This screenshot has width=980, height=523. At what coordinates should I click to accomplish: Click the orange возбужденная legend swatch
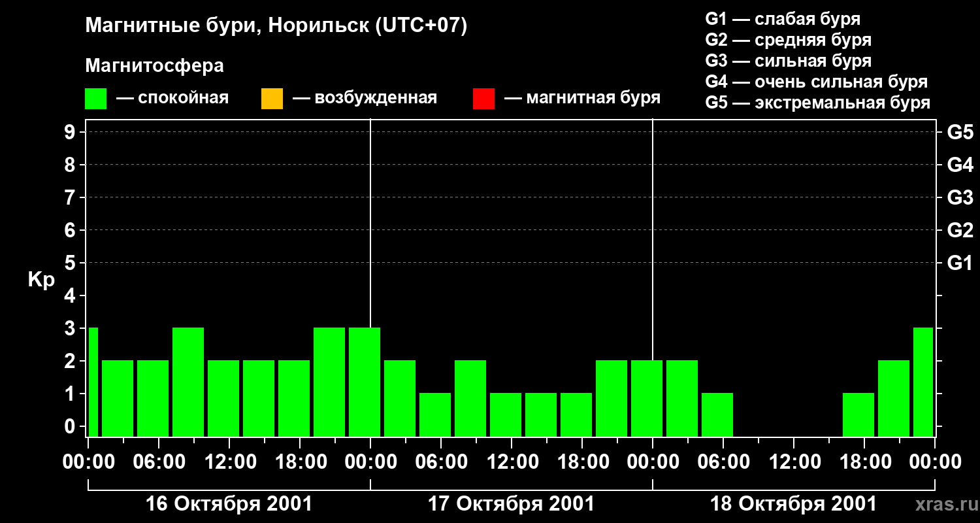(x=272, y=99)
